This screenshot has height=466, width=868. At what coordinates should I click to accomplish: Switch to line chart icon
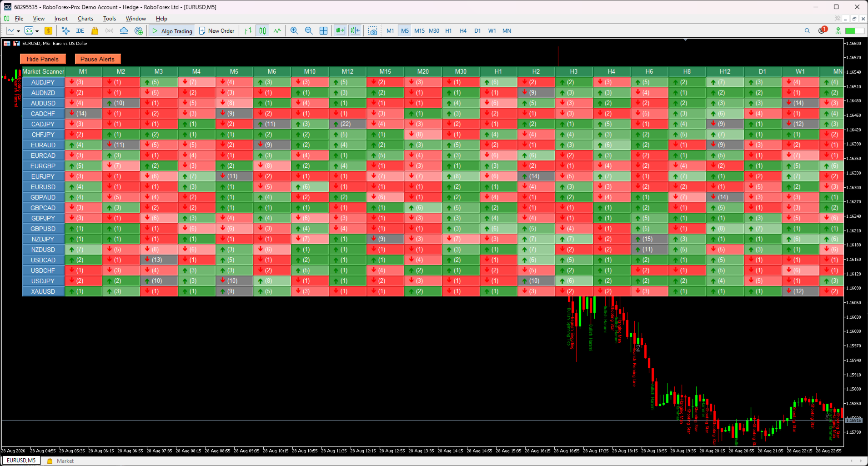coord(277,31)
